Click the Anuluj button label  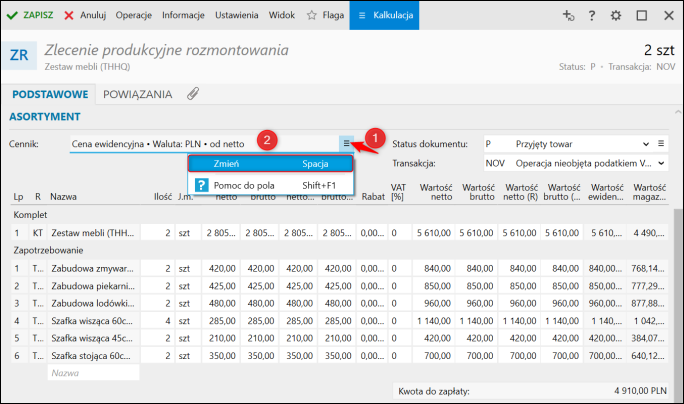(93, 15)
